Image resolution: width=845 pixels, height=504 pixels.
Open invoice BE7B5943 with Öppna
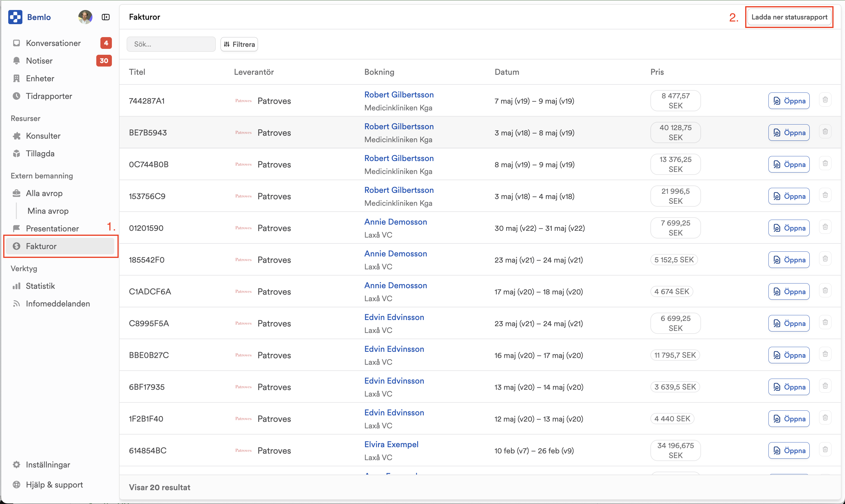point(789,132)
